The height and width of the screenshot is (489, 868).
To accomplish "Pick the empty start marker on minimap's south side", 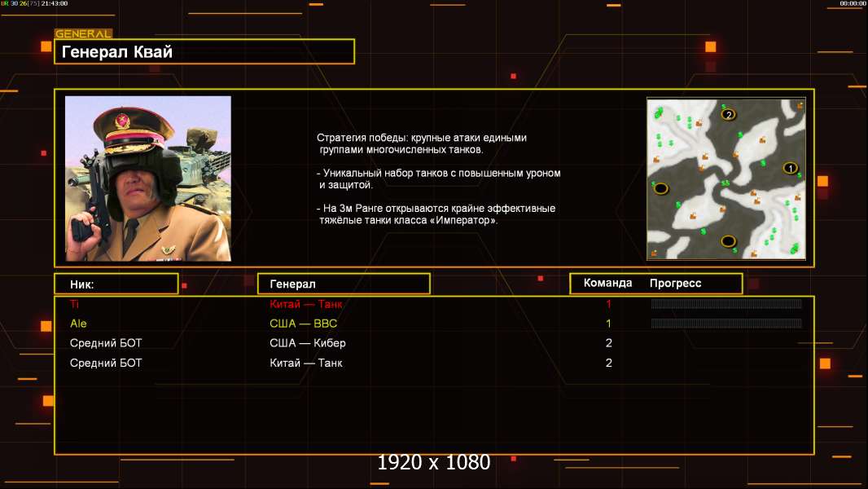I will pos(728,241).
